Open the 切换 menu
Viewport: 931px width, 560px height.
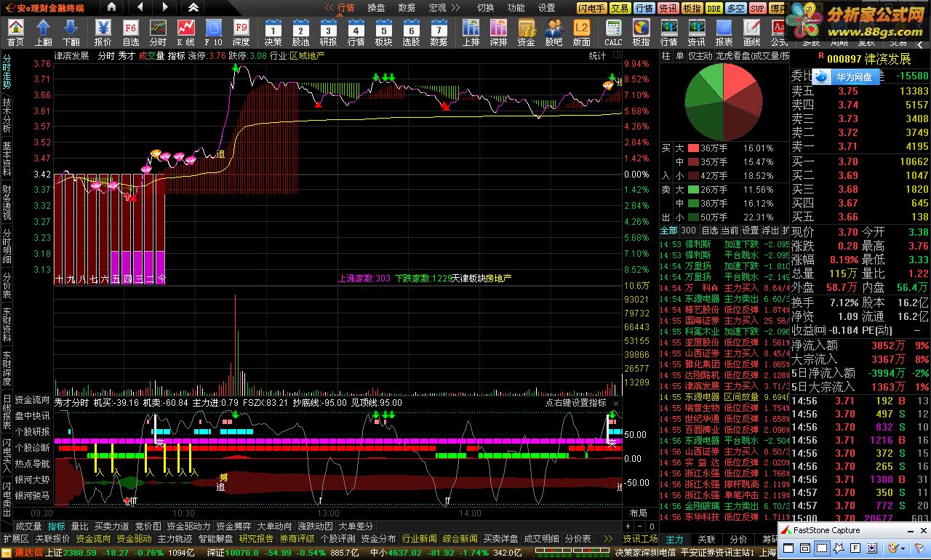[x=485, y=8]
